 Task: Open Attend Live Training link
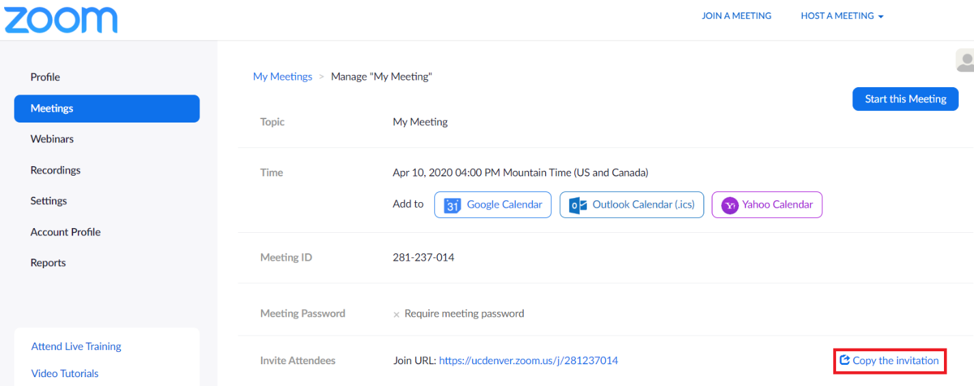coord(76,346)
